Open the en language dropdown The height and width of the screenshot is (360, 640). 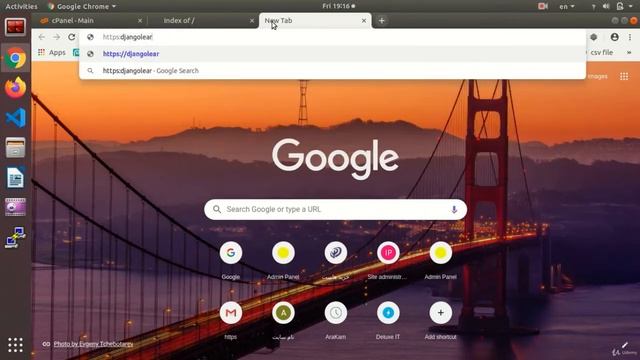click(567, 6)
